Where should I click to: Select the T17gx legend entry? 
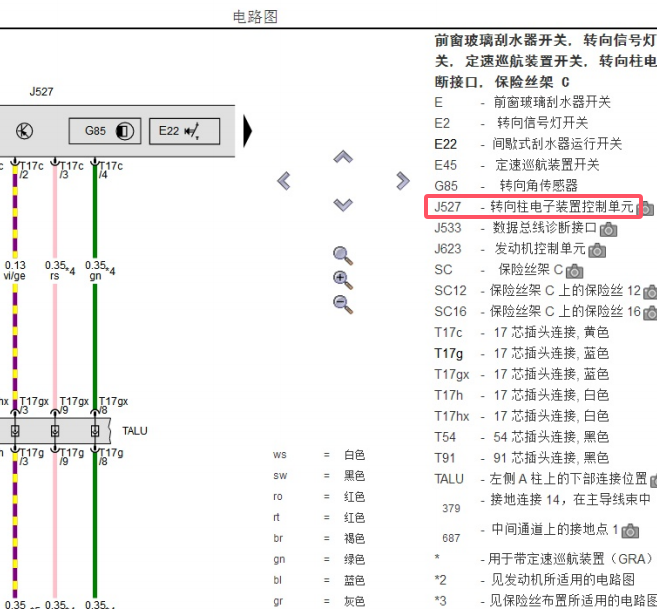522,374
